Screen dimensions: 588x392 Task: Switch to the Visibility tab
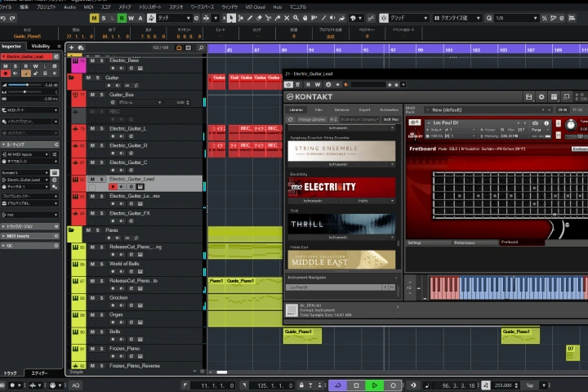point(41,46)
